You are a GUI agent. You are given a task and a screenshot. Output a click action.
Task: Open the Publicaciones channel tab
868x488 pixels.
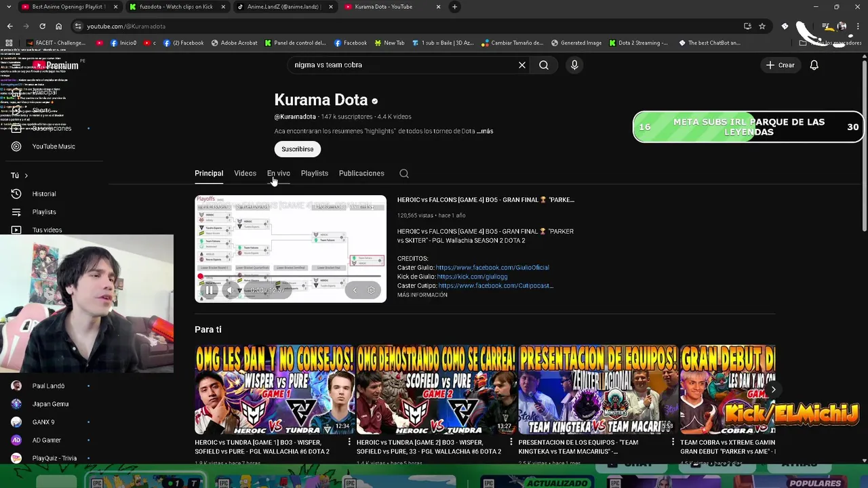click(x=361, y=174)
